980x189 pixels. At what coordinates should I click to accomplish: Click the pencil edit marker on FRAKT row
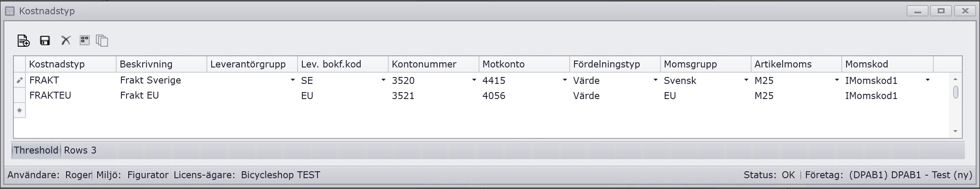[19, 80]
